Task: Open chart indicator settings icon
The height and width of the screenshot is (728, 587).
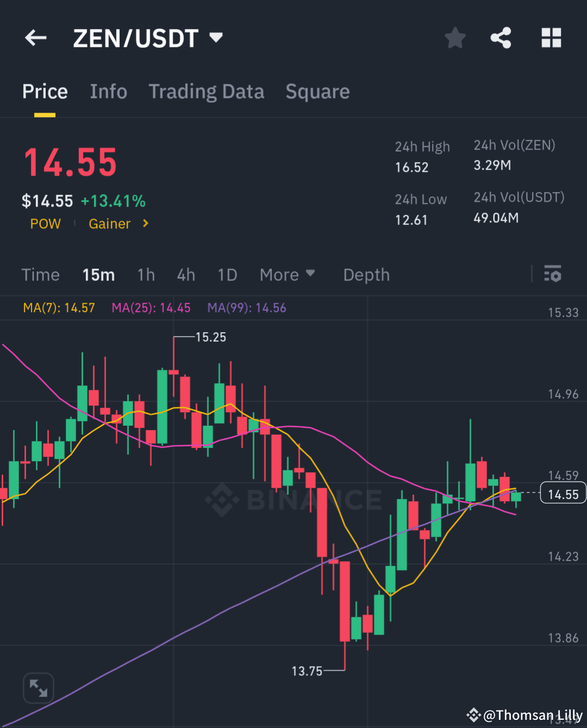Action: click(552, 274)
